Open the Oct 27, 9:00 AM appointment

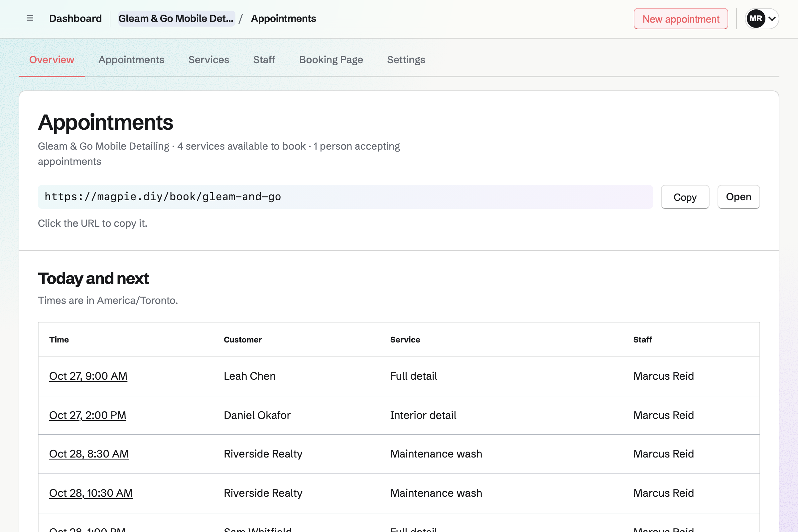click(x=88, y=376)
